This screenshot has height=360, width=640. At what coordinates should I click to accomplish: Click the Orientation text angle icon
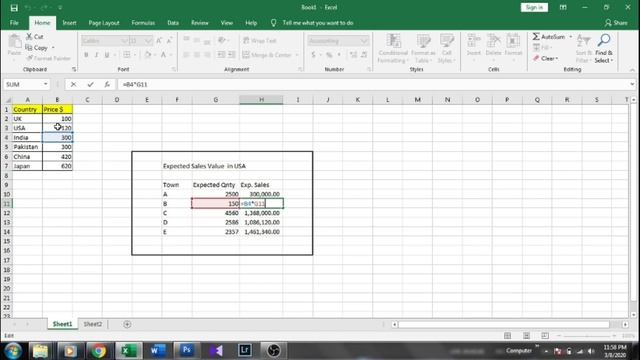(222, 40)
